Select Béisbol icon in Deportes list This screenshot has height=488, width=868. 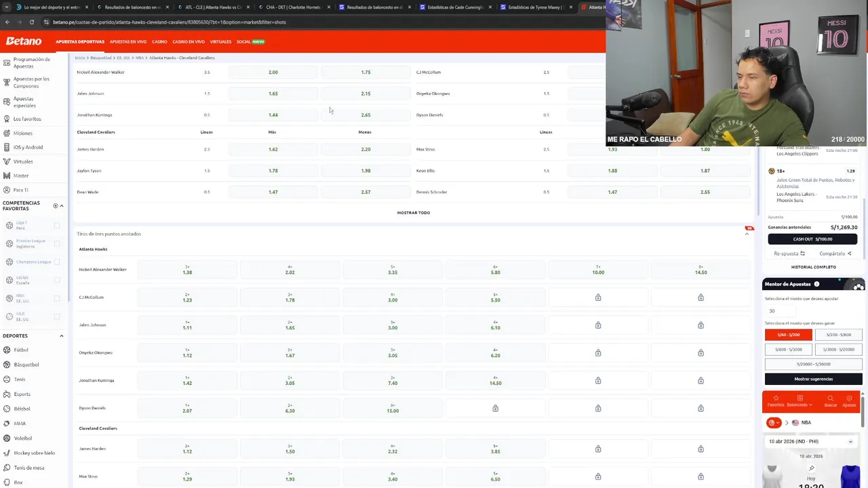coord(6,409)
